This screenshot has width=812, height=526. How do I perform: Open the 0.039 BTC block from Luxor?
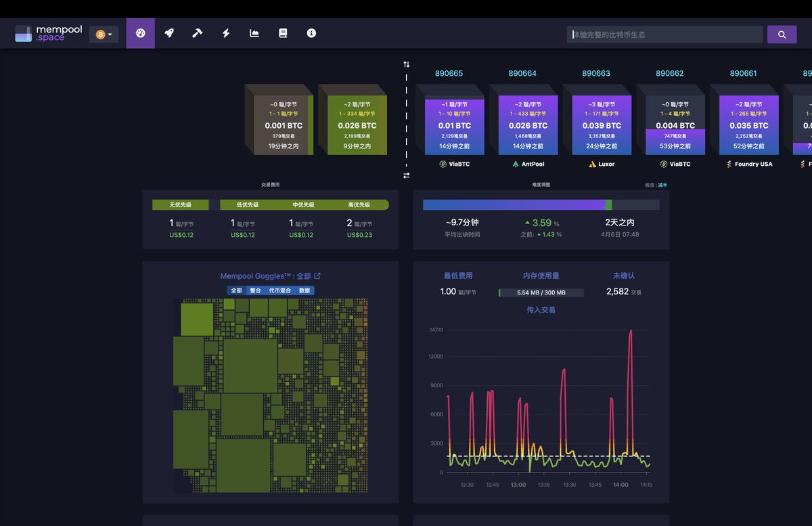pos(602,125)
